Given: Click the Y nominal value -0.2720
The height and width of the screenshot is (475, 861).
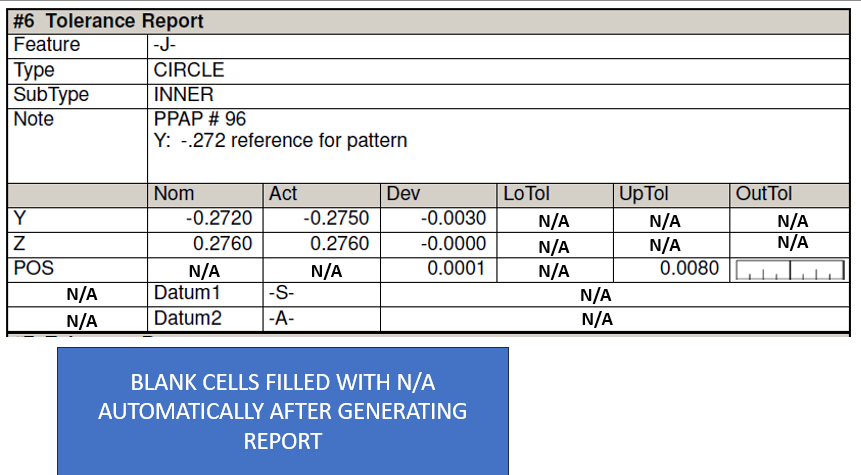Looking at the screenshot, I should click(219, 219).
